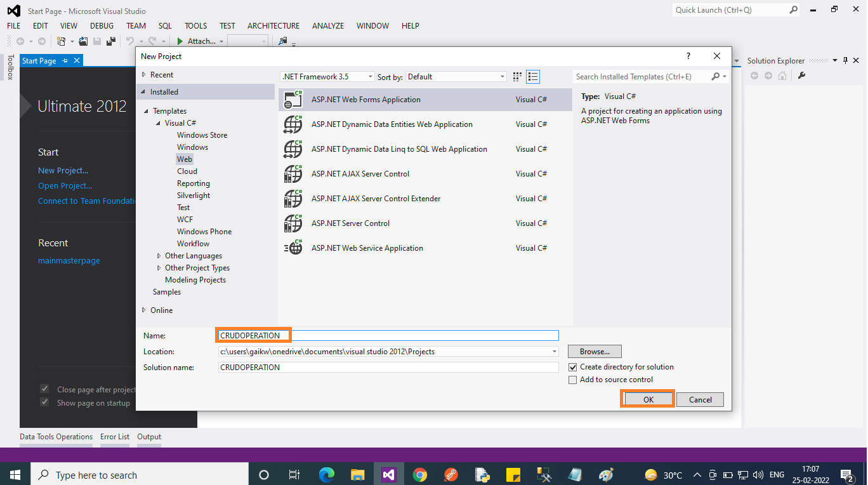Screen dimensions: 868x485
Task: Click the pin icon on Start Page tab
Action: click(65, 61)
